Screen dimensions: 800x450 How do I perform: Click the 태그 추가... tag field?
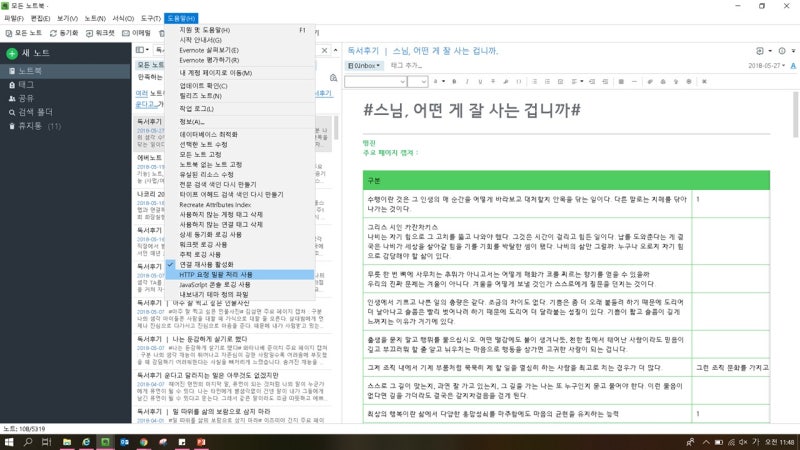406,66
